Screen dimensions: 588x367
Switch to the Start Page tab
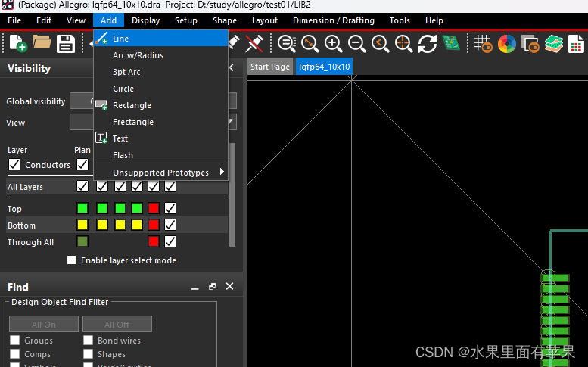[270, 67]
